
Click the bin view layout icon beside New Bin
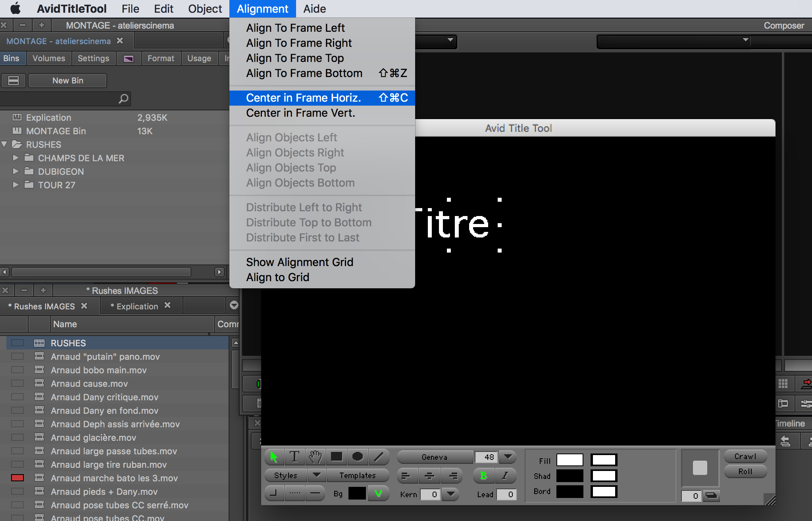(13, 81)
